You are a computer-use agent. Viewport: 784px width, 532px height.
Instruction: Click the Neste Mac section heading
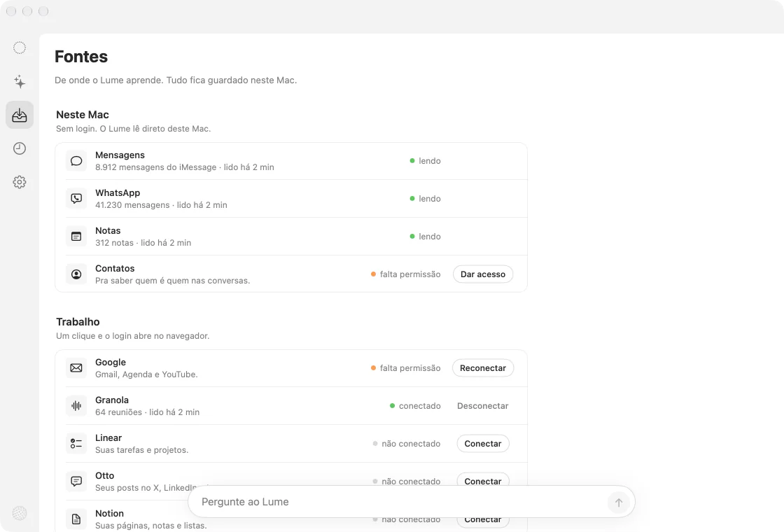click(x=83, y=115)
